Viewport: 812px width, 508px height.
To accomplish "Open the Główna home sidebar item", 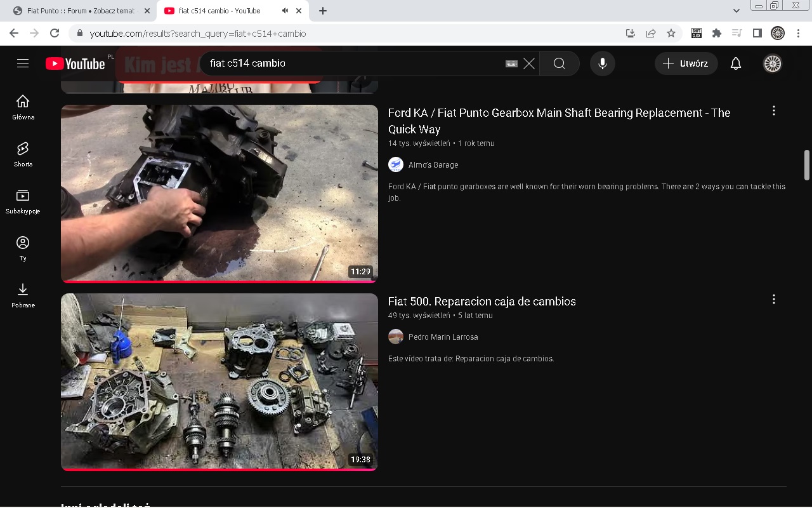I will coord(23,107).
